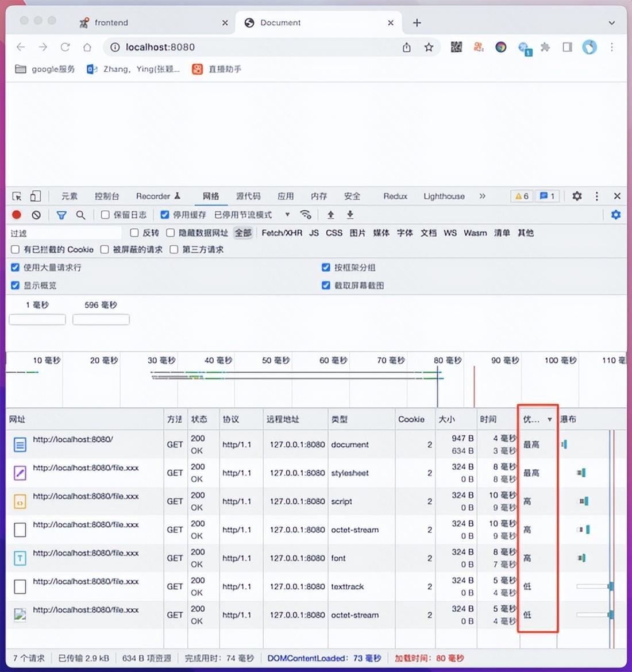Image resolution: width=632 pixels, height=672 pixels.
Task: Reload the page
Action: point(65,47)
